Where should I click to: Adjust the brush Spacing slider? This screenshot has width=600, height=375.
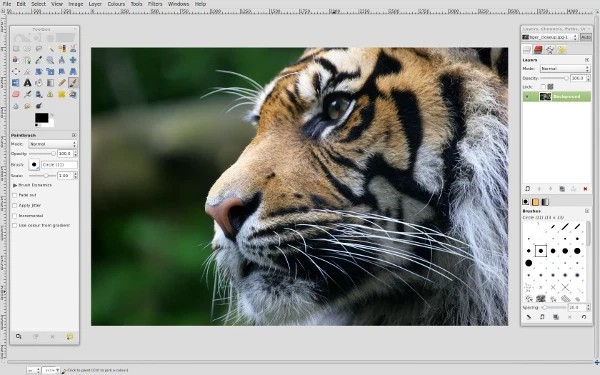coord(553,307)
